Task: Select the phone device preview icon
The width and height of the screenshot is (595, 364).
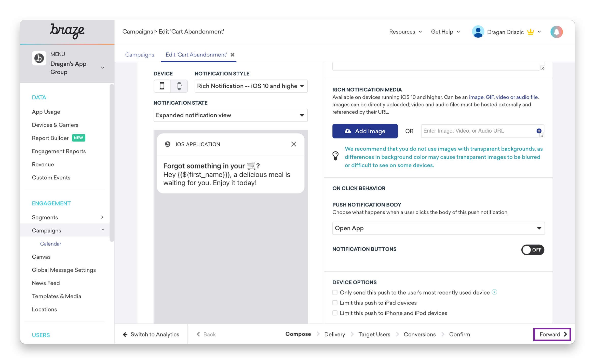Action: point(162,86)
